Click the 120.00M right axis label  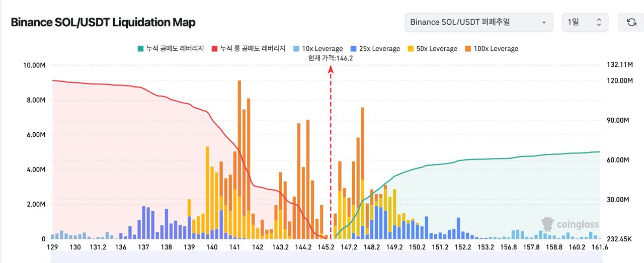click(619, 80)
